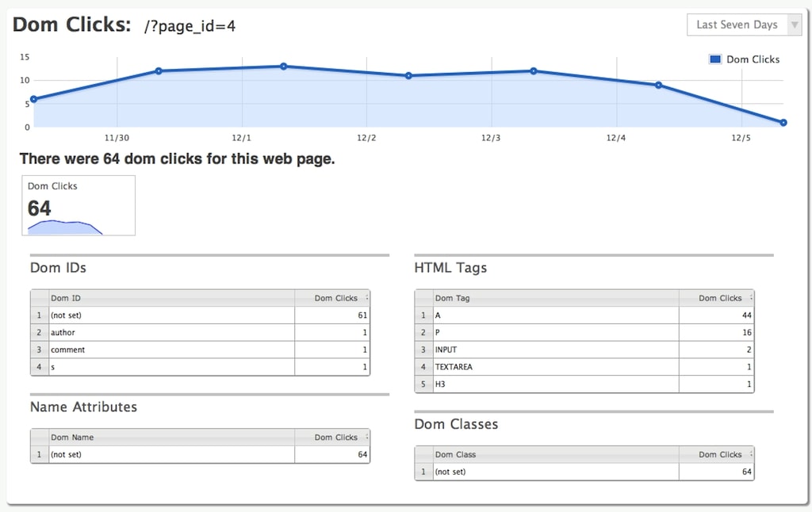Click the Dom ID column header

(x=172, y=298)
